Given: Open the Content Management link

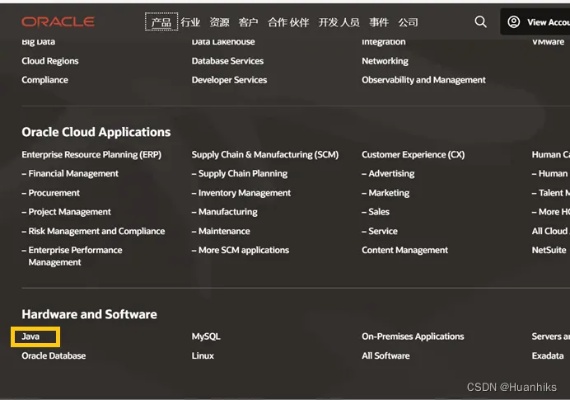Looking at the screenshot, I should [405, 250].
